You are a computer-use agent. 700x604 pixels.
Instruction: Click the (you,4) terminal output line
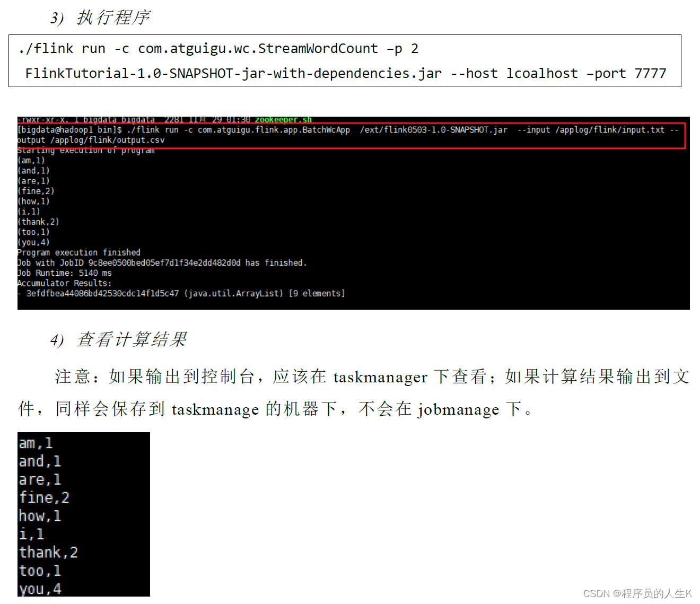[x=33, y=242]
